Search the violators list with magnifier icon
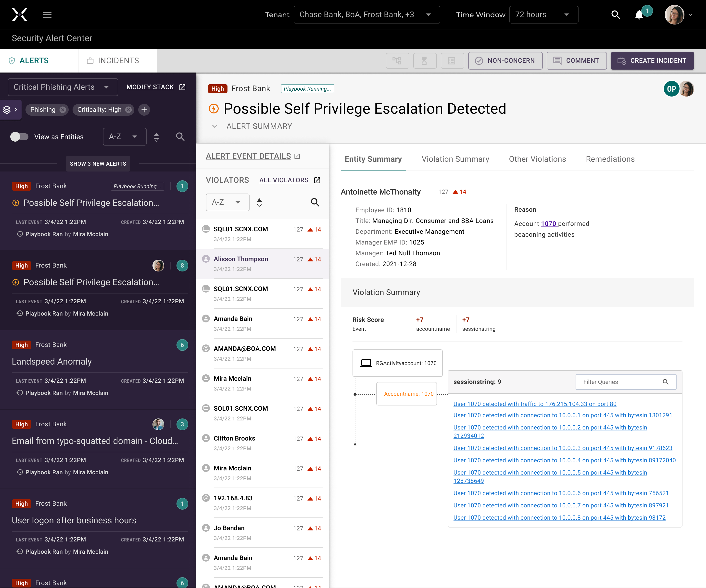 315,202
